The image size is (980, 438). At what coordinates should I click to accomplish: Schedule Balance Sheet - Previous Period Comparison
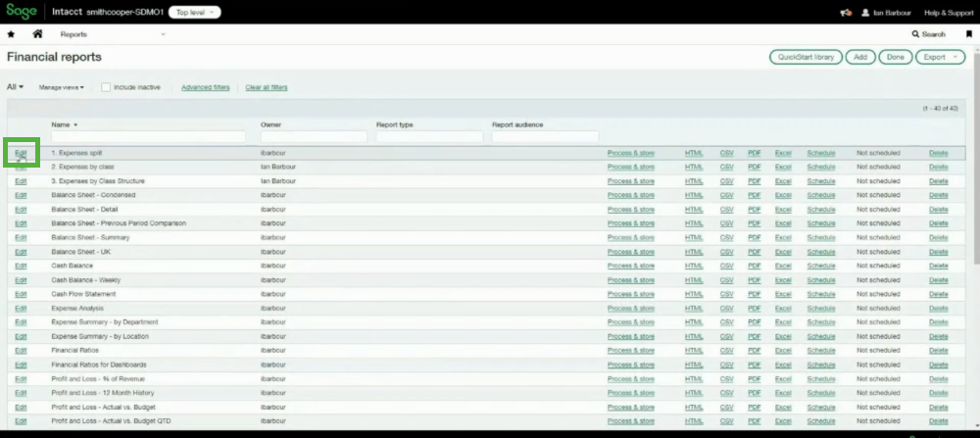click(x=820, y=223)
